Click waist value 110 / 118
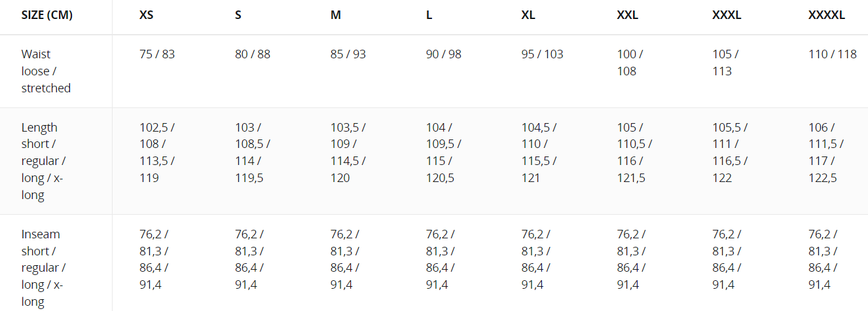The width and height of the screenshot is (868, 311). [x=833, y=54]
